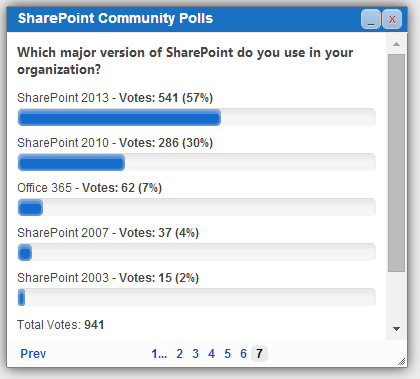Viewport: 420px width, 379px height.
Task: Click the SharePoint 2007 results bar
Action: [197, 252]
